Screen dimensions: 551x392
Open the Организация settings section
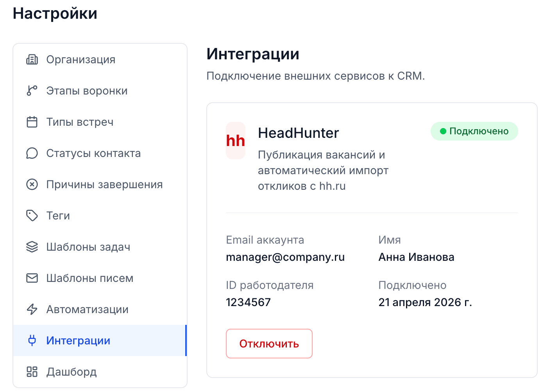[100, 59]
